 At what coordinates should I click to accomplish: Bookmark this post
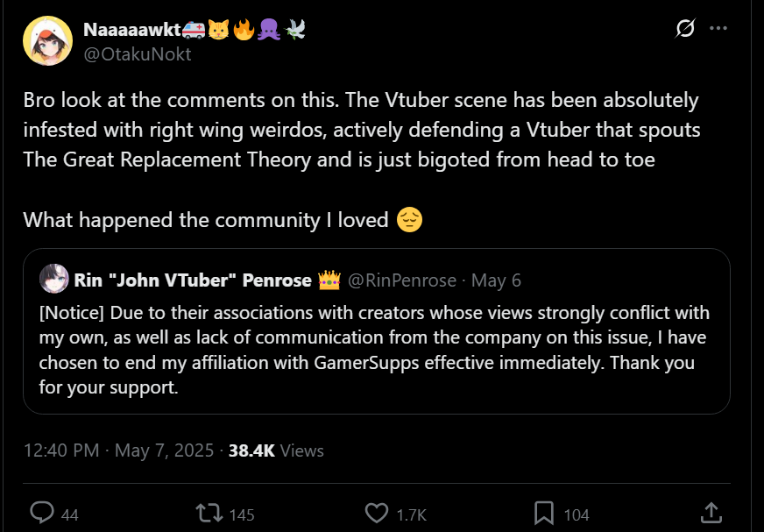[543, 513]
